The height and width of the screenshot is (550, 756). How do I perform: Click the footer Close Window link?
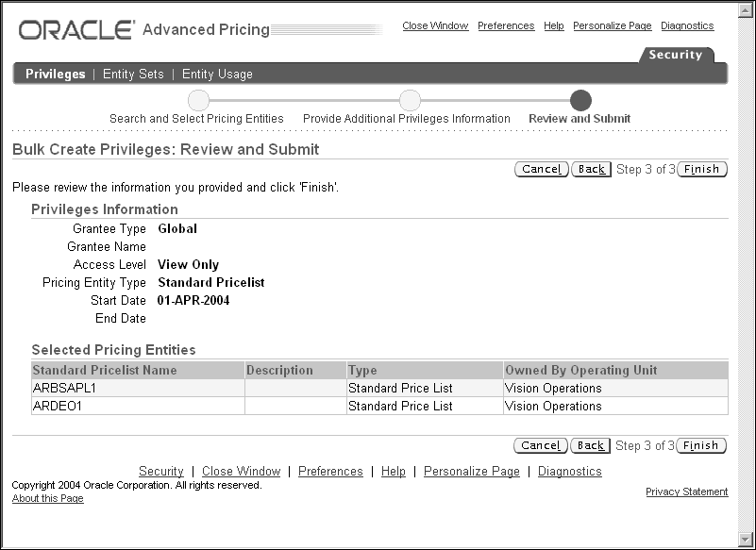[x=241, y=471]
